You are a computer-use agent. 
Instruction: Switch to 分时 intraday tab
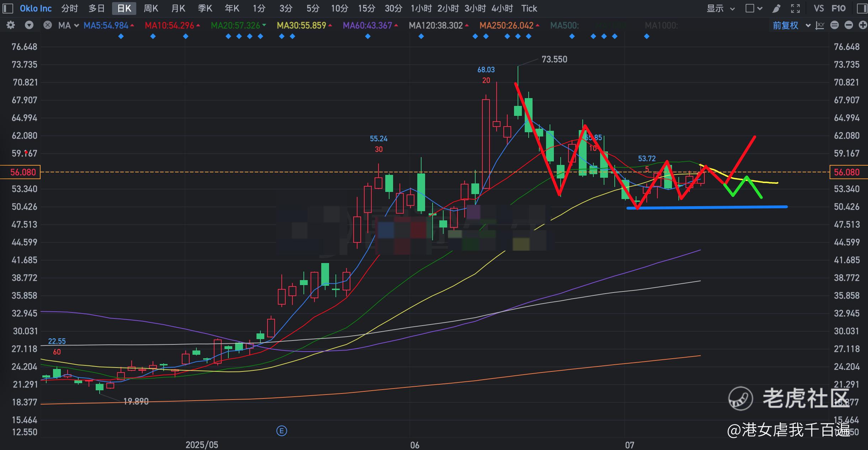pos(69,8)
